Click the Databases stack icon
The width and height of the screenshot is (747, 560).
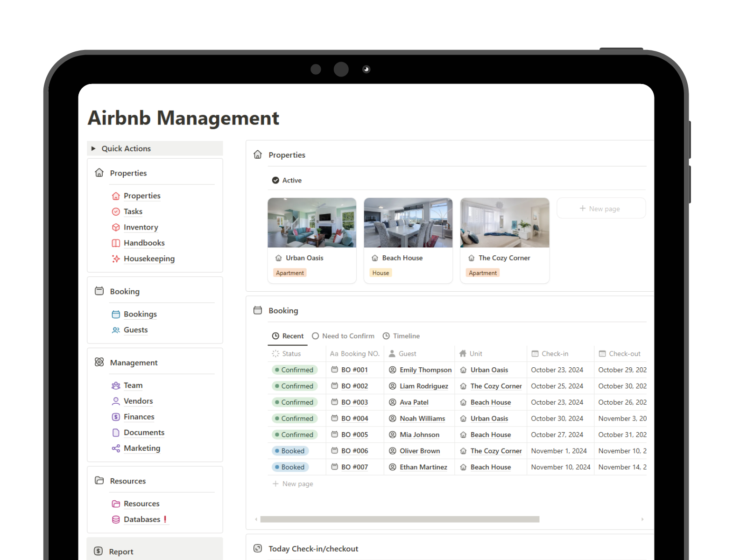116,519
